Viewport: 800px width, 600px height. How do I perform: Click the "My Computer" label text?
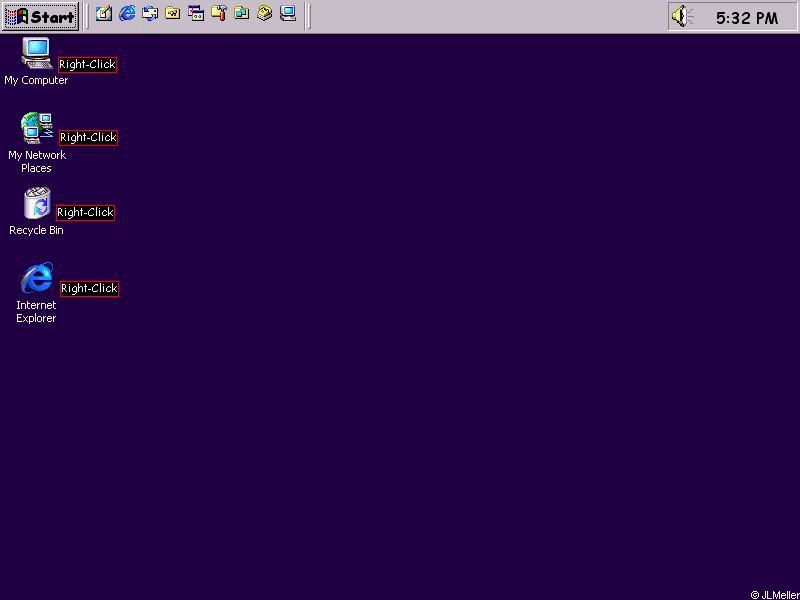tap(36, 81)
